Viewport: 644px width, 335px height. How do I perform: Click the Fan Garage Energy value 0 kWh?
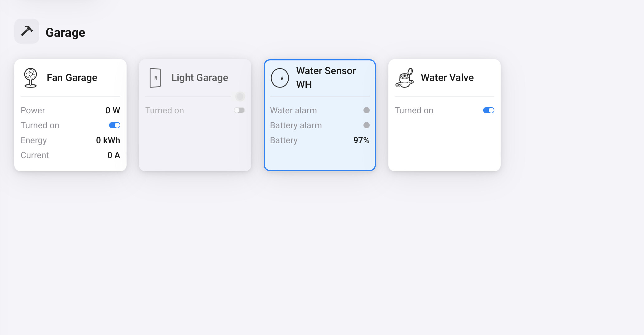[x=108, y=140]
